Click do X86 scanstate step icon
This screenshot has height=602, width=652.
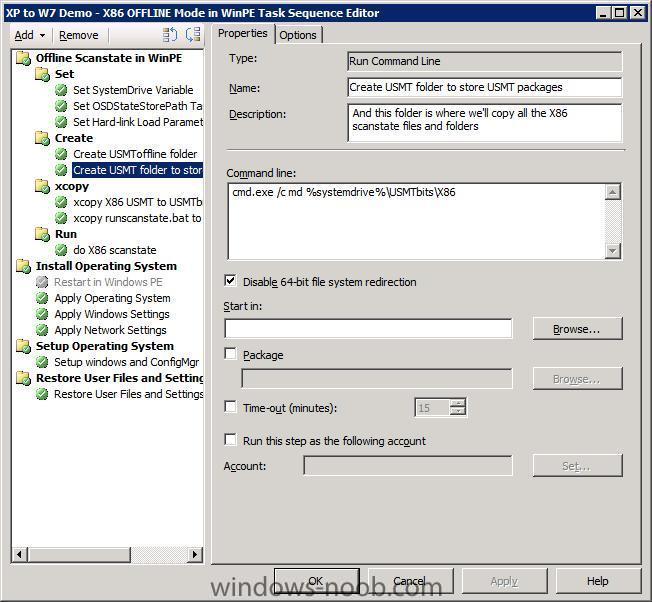(61, 250)
